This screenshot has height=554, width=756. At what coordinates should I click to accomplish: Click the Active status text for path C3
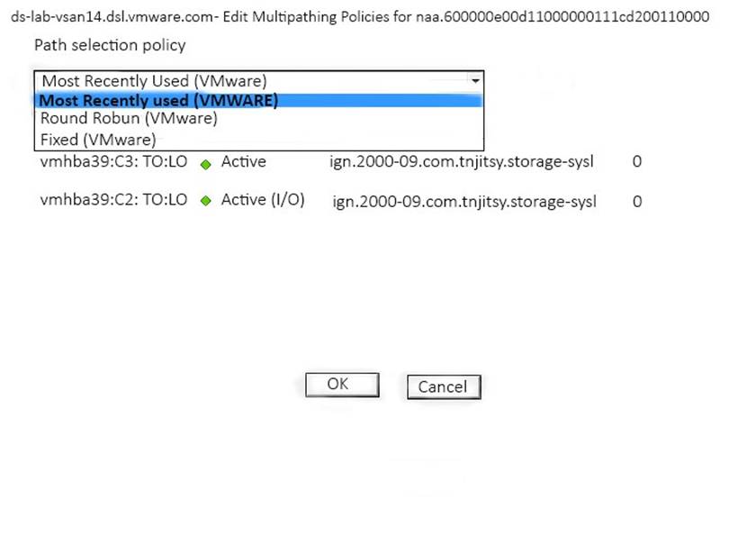(244, 161)
